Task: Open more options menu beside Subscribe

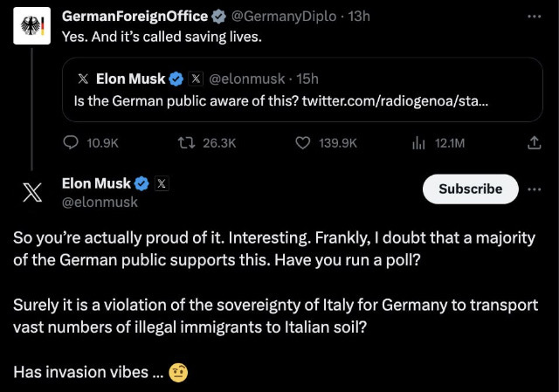Action: tap(535, 189)
